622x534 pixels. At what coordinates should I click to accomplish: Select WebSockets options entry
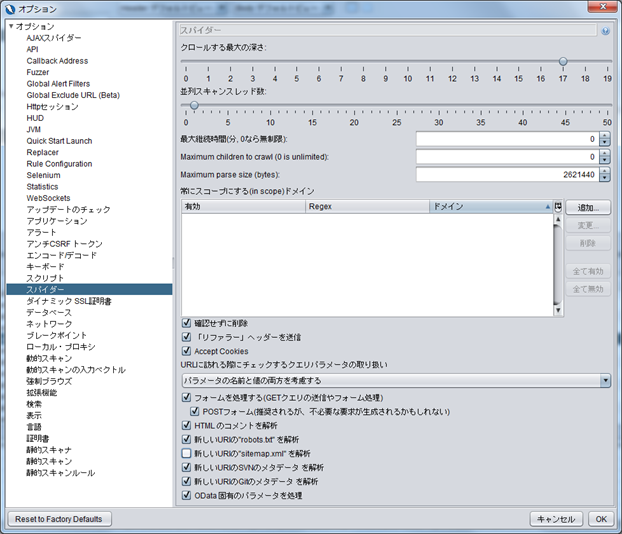48,198
